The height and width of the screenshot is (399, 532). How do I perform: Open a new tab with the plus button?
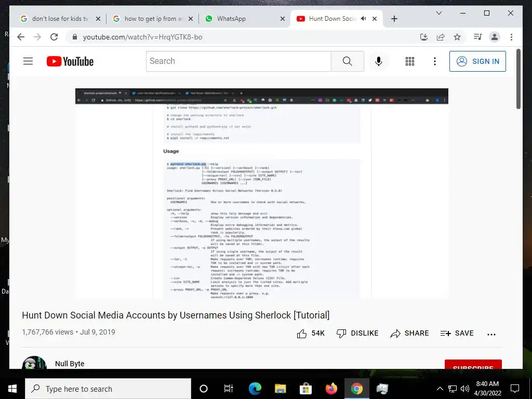[394, 19]
